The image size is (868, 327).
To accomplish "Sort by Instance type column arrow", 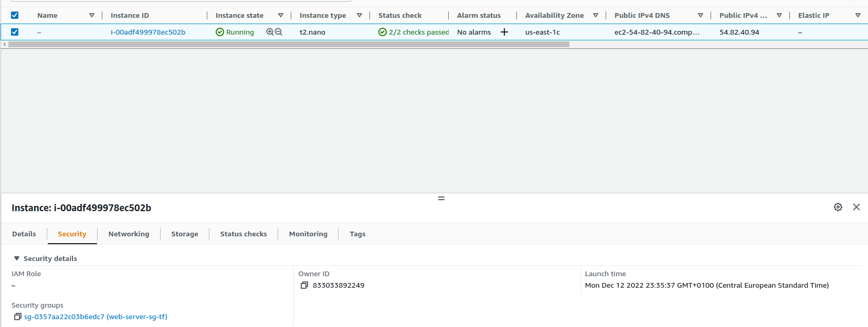I will coord(359,15).
